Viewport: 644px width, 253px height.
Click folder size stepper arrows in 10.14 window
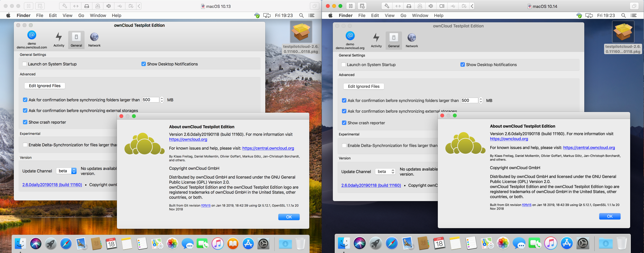tap(481, 100)
